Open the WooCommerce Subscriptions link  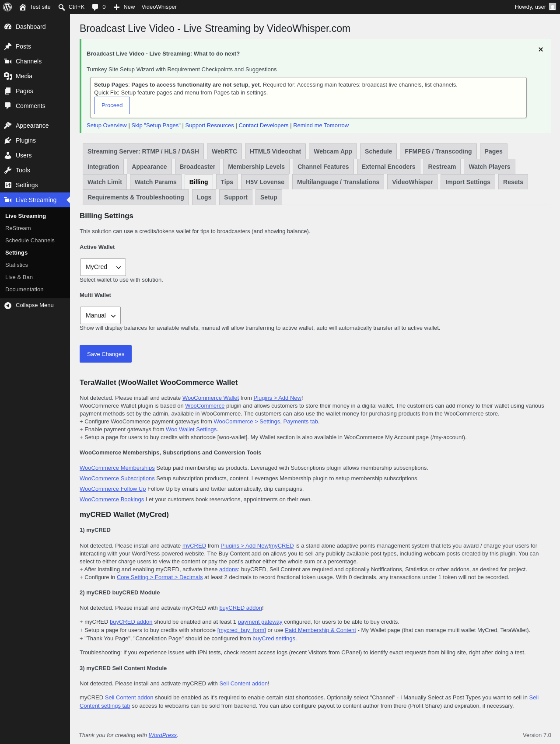(x=117, y=479)
